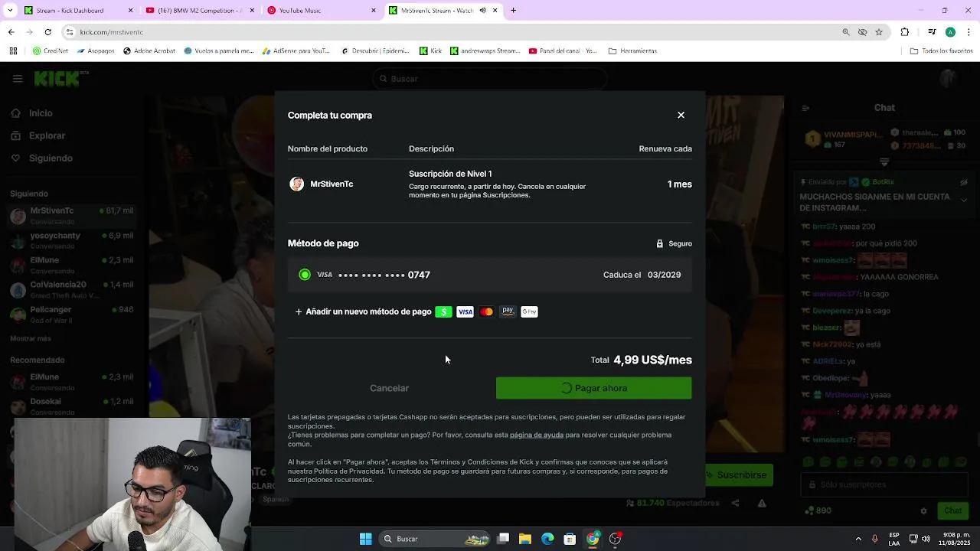Switch to the YouTube Music tab
The height and width of the screenshot is (551, 980).
coord(322,11)
